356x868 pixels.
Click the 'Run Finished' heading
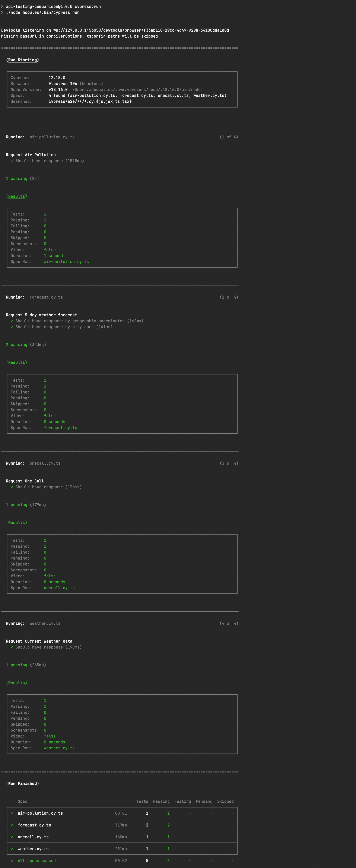22,783
